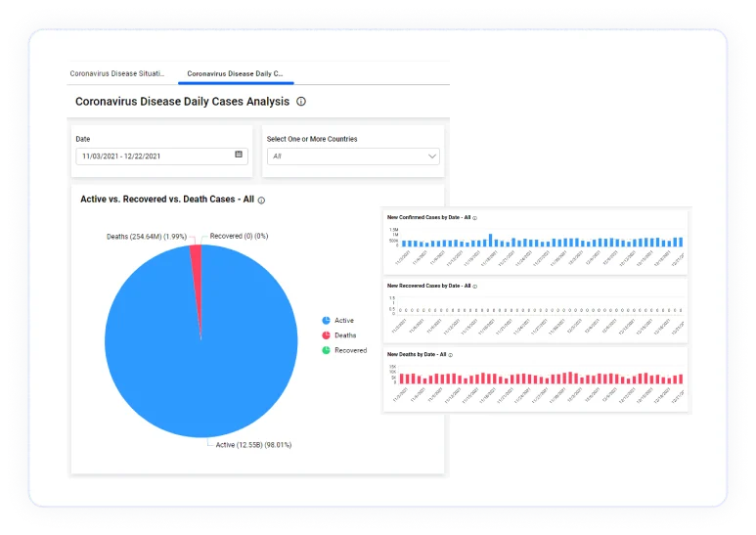Click the Active (12.55B) (98.01%) label
Image resolution: width=756 pixels, height=535 pixels.
point(253,445)
